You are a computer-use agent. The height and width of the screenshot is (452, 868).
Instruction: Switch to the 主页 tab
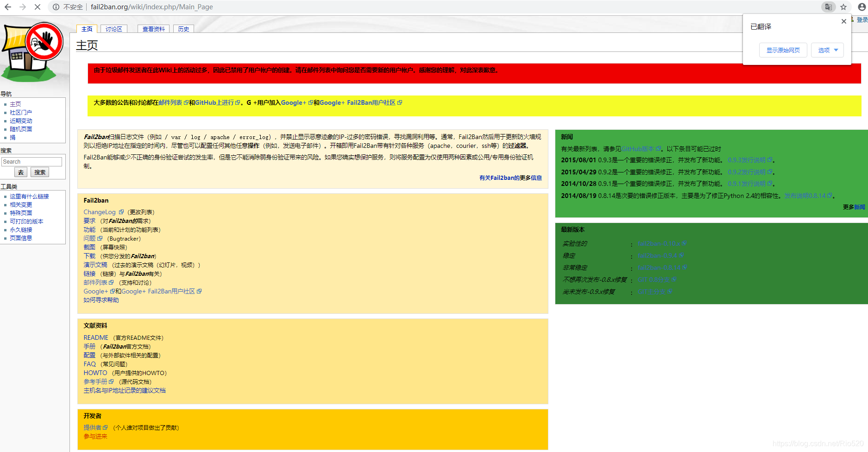[x=87, y=29]
